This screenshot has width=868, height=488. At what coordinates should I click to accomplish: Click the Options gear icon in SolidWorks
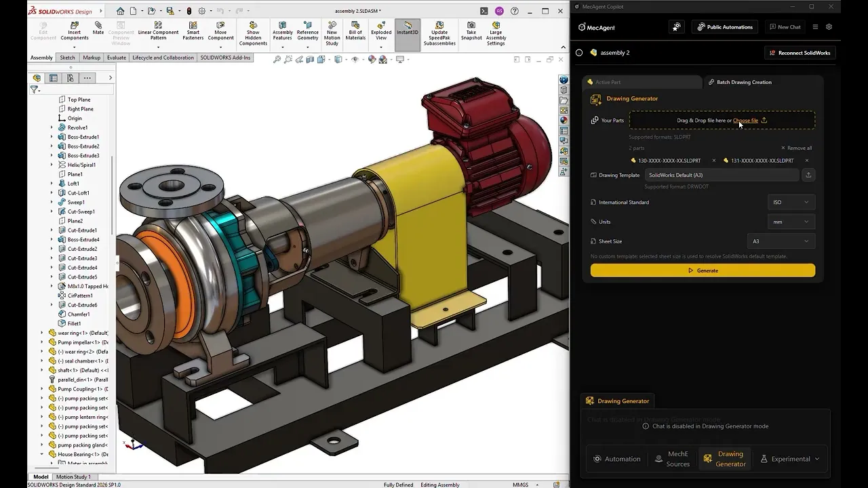[202, 11]
